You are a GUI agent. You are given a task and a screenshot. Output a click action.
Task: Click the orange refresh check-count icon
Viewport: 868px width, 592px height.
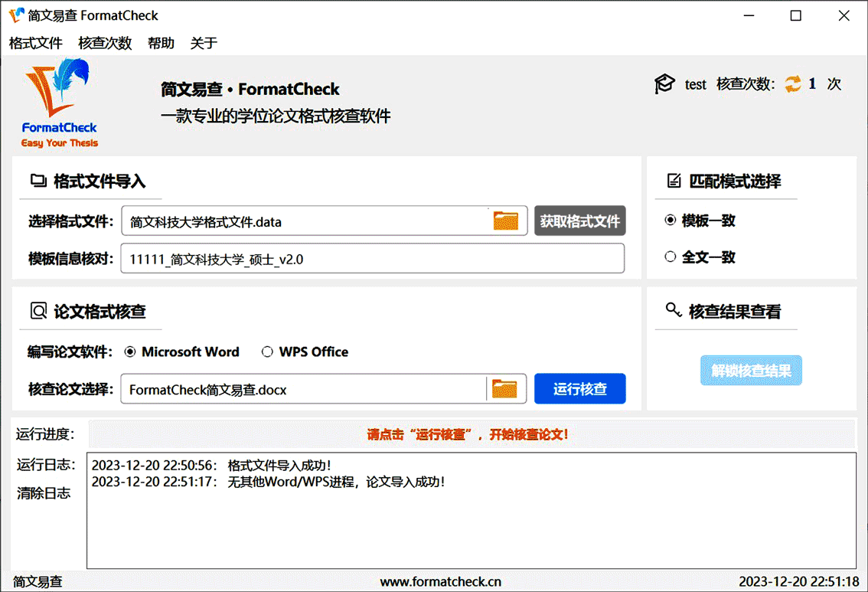(793, 83)
